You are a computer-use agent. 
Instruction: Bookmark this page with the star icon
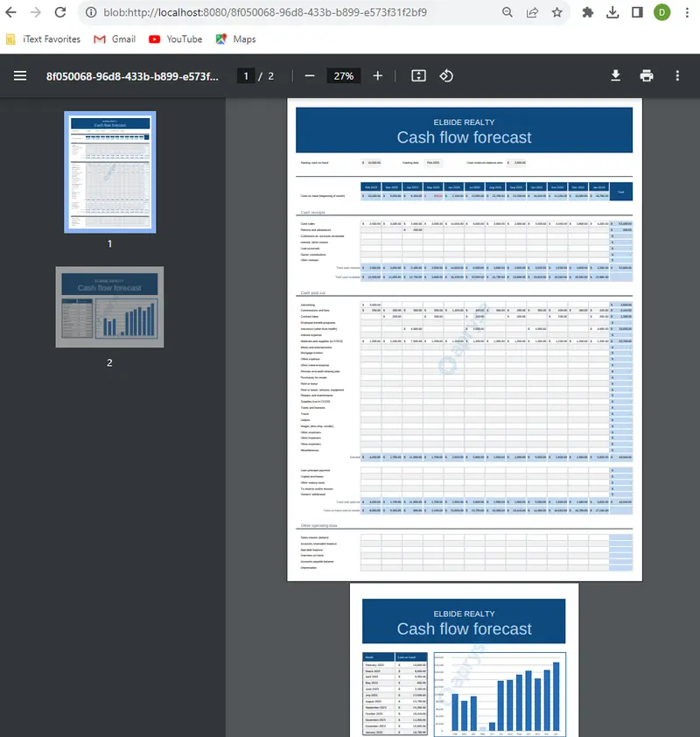pos(556,12)
